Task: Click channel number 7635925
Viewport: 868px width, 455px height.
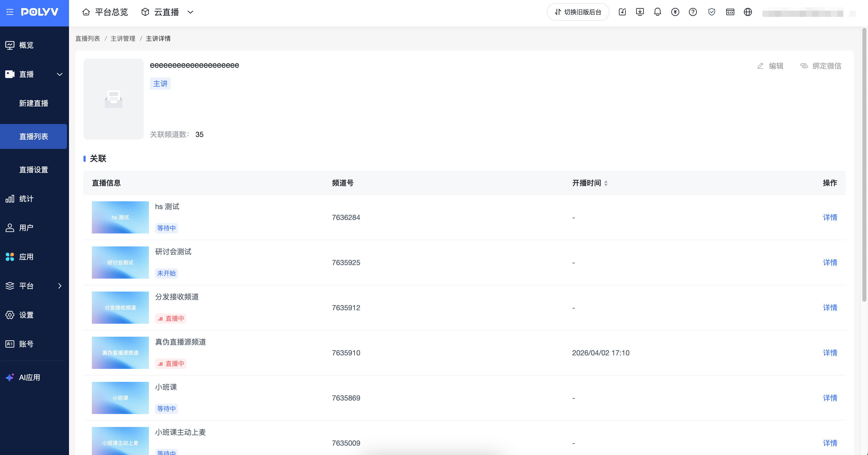Action: coord(346,263)
